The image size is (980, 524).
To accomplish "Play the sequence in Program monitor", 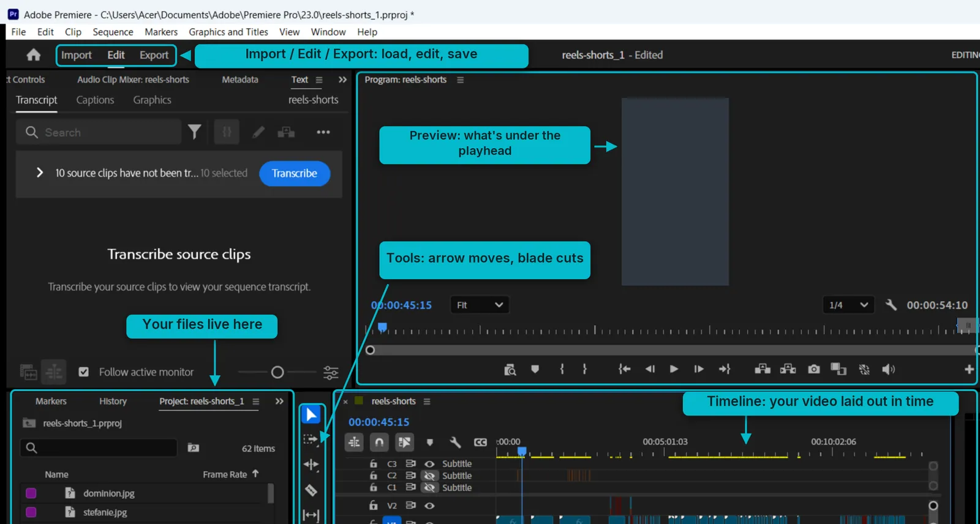I will [x=674, y=369].
